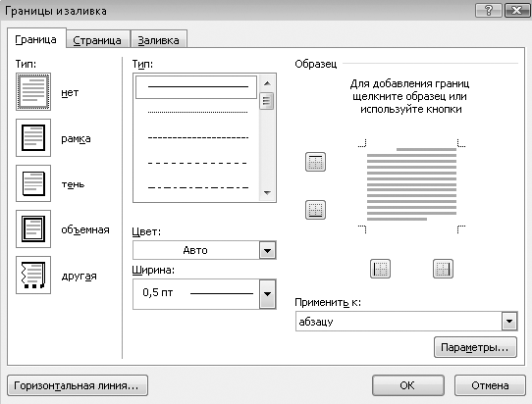
Task: Select the 'нет' border setting icon
Action: click(33, 91)
